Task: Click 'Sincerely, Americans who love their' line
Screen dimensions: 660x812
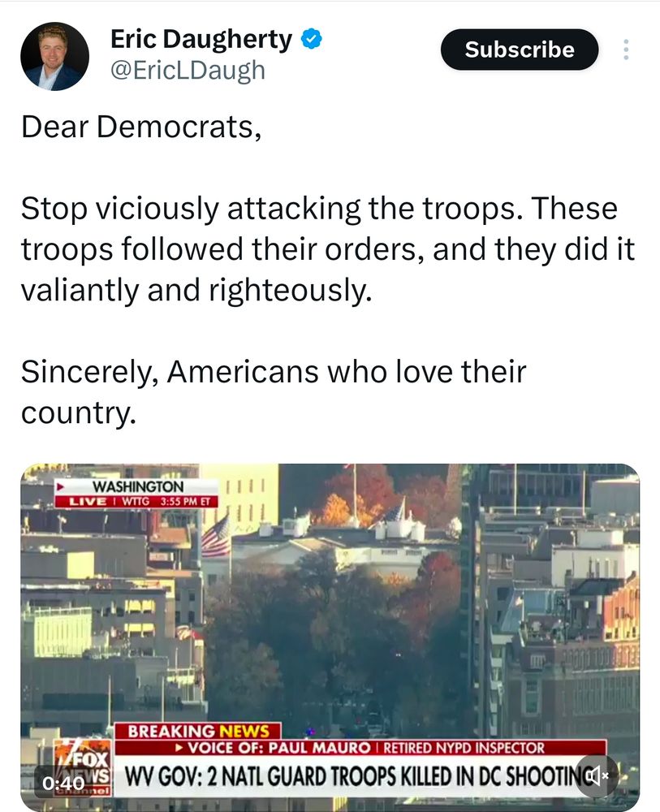Action: 274,372
